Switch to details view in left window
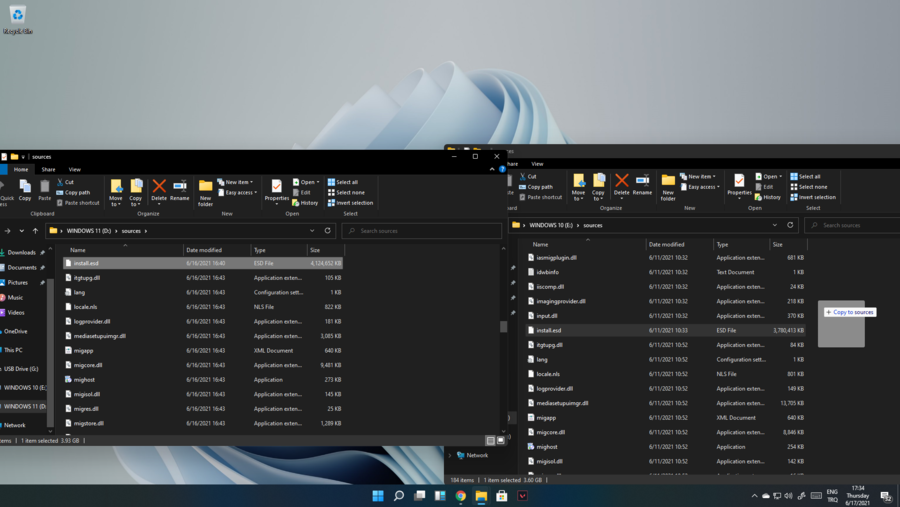900x507 pixels. tap(490, 440)
